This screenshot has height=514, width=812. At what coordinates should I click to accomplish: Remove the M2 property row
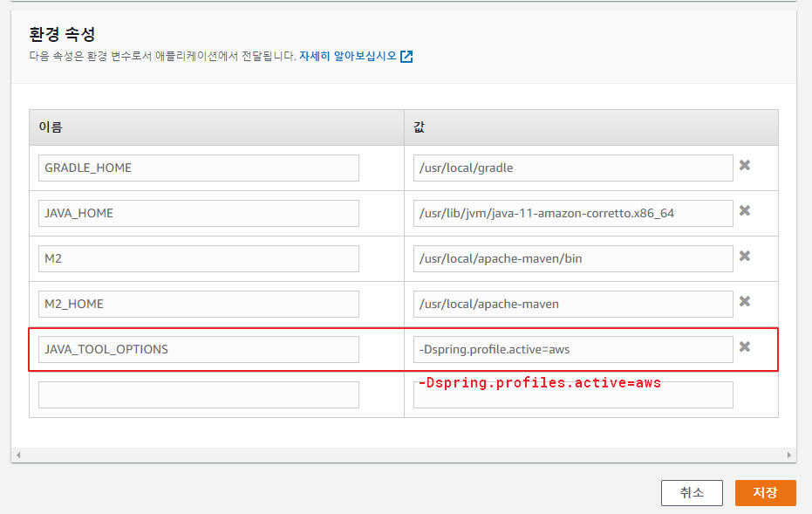pos(745,257)
